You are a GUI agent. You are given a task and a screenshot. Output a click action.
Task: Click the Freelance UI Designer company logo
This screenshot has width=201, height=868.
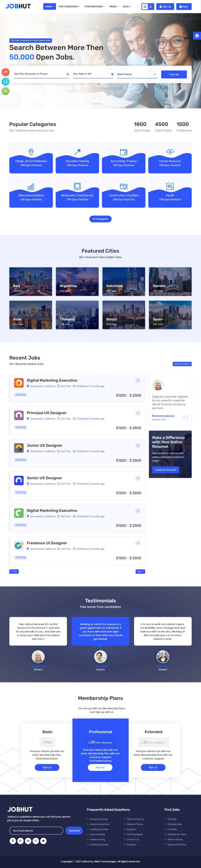(x=19, y=546)
